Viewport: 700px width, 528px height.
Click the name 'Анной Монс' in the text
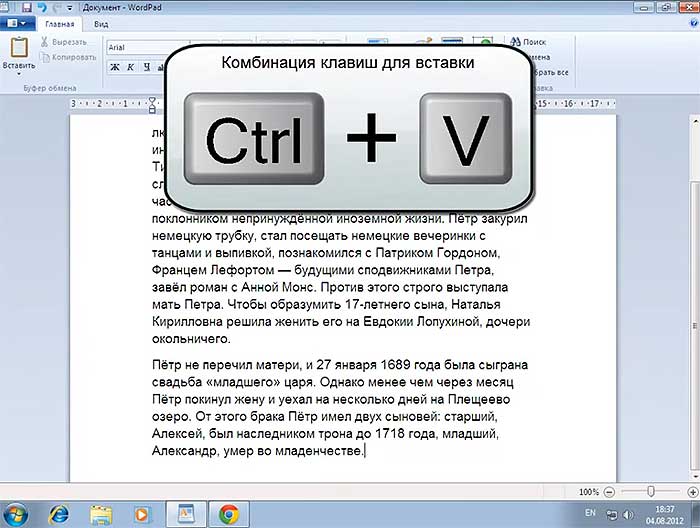277,287
